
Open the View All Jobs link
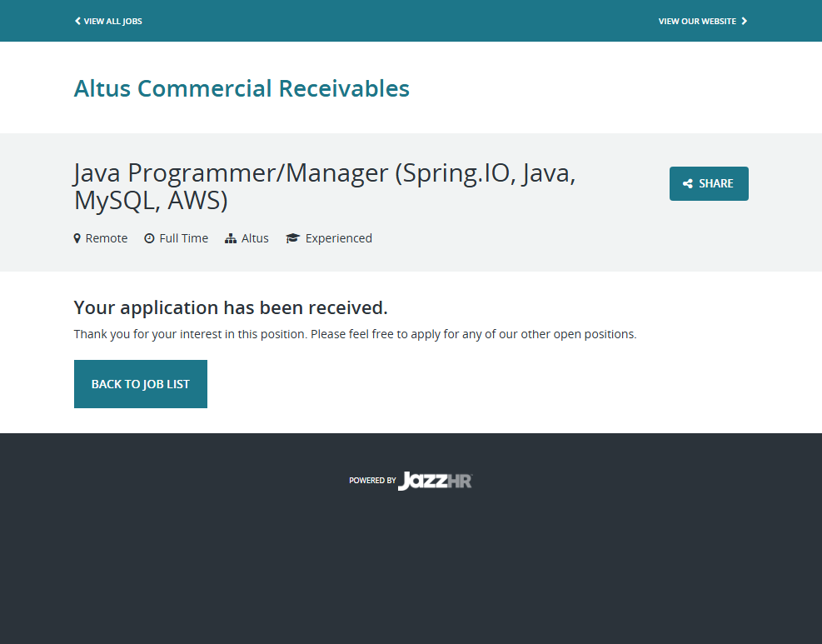(112, 21)
